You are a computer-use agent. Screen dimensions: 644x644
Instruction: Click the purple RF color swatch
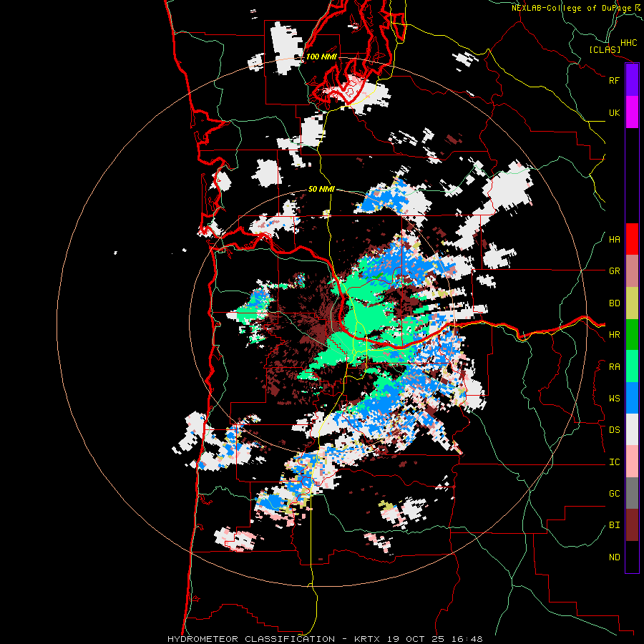(x=632, y=80)
